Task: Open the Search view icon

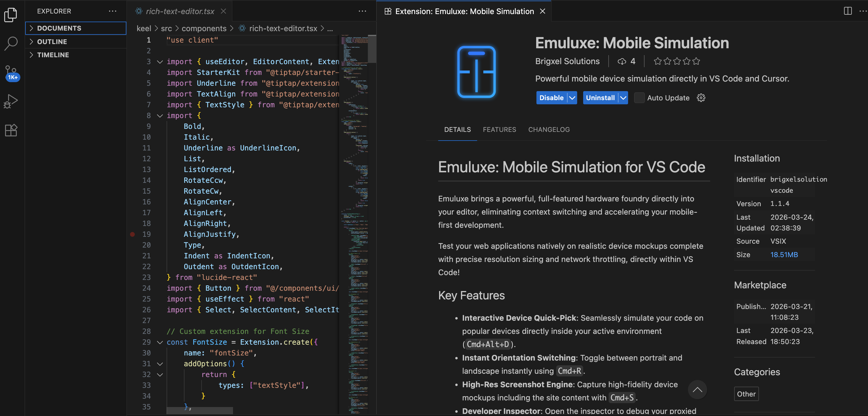Action: click(11, 43)
